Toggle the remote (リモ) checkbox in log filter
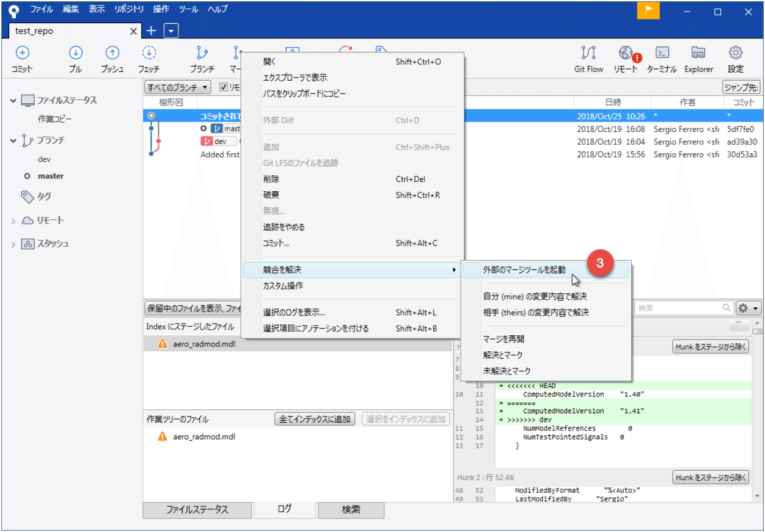The width and height of the screenshot is (765, 532). point(224,87)
